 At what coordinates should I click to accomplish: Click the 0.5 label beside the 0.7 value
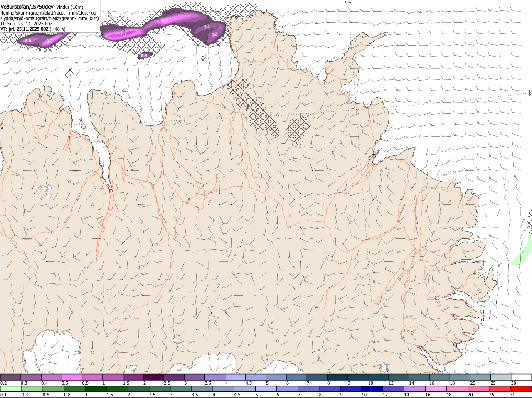point(28,40)
